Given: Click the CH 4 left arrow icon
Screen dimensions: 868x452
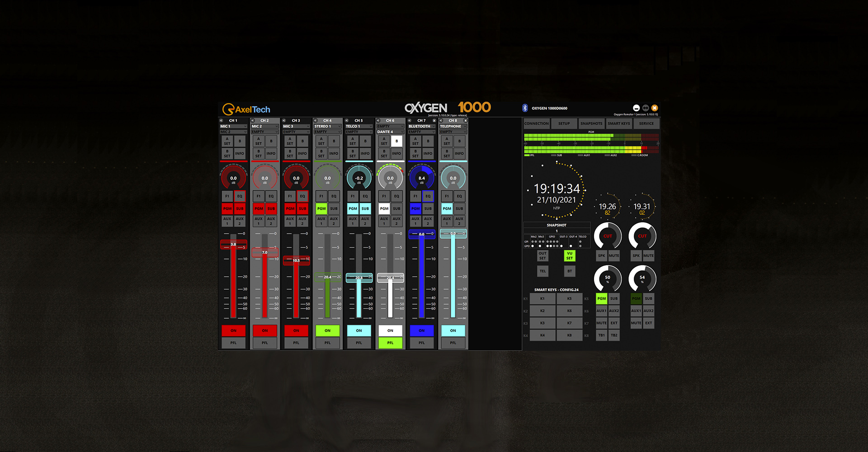Looking at the screenshot, I should [316, 121].
